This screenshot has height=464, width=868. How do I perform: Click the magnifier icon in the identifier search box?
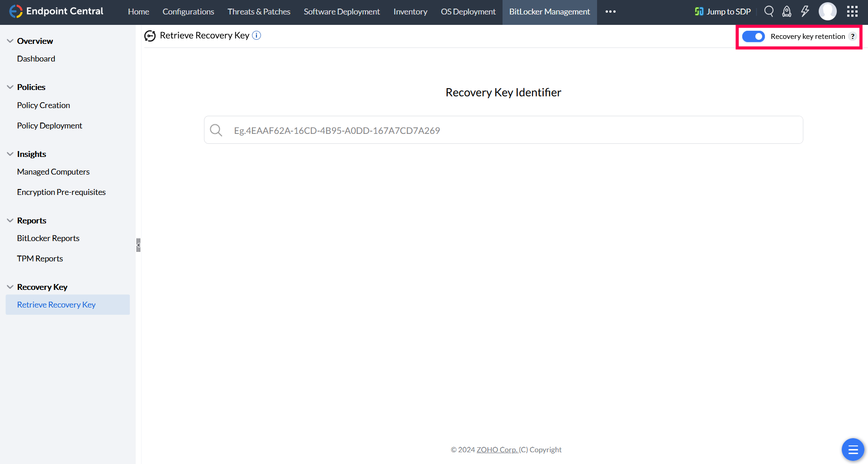(216, 130)
